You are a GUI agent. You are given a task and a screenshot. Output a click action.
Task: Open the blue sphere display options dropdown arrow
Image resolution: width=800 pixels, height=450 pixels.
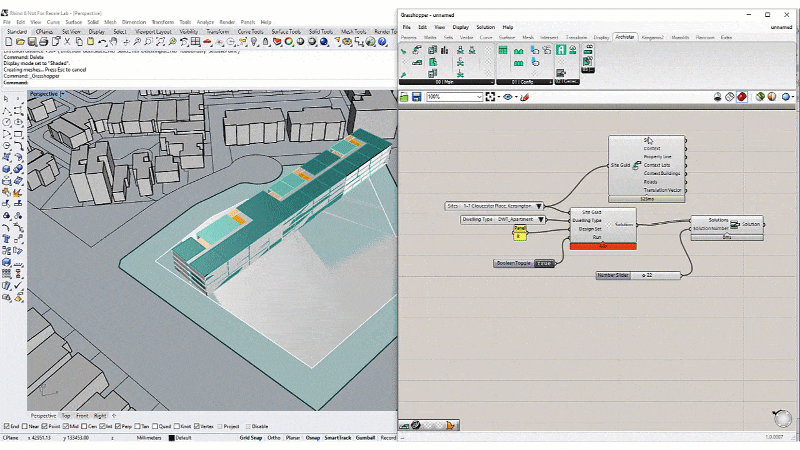(793, 96)
